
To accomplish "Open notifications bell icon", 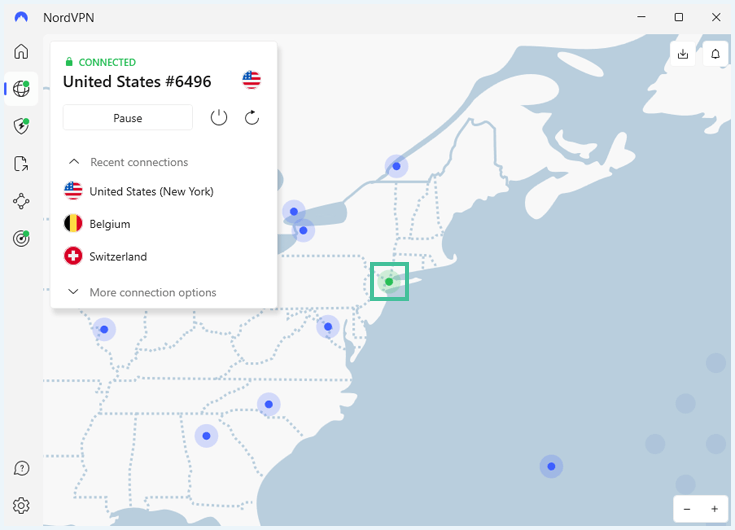I will [x=715, y=54].
